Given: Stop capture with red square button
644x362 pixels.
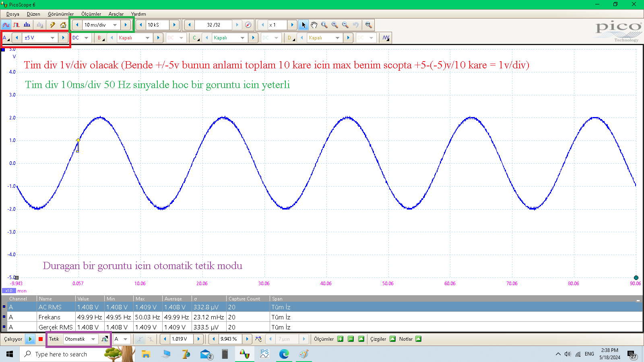Looking at the screenshot, I should point(41,339).
